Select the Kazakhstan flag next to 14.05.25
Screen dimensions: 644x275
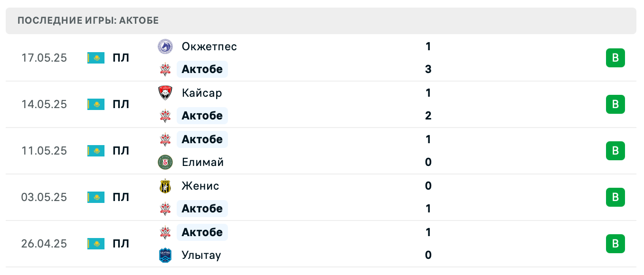coord(95,104)
